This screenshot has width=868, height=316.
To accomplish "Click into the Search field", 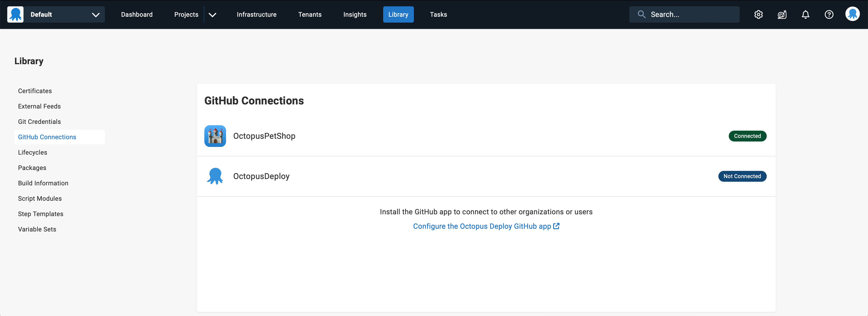I will pyautogui.click(x=684, y=14).
